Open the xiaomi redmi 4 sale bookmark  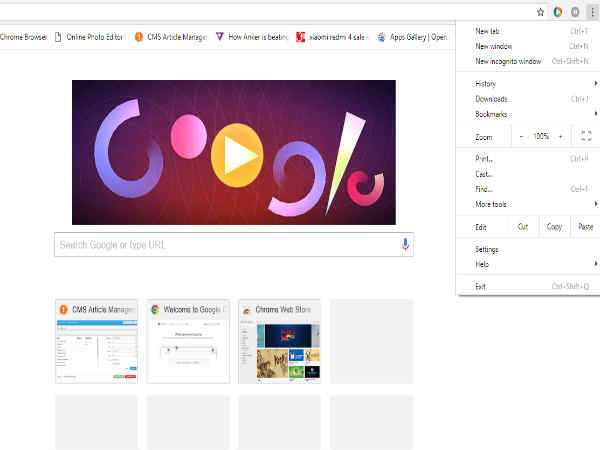[x=333, y=37]
